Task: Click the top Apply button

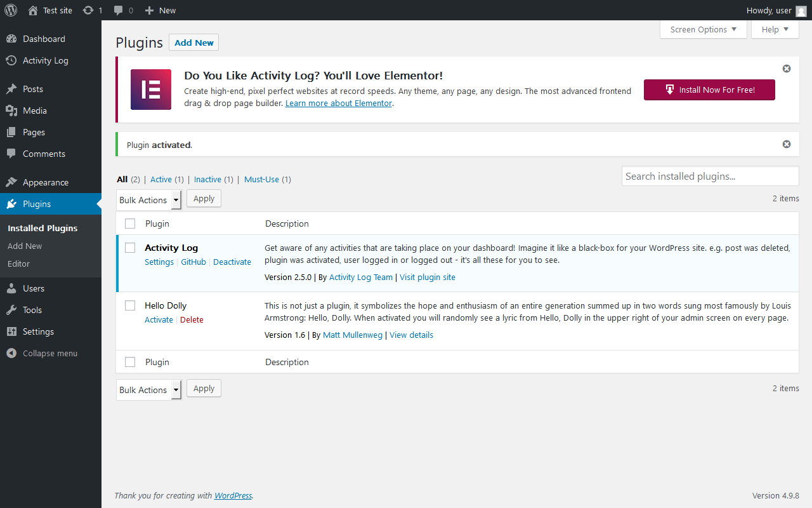Action: (x=204, y=199)
